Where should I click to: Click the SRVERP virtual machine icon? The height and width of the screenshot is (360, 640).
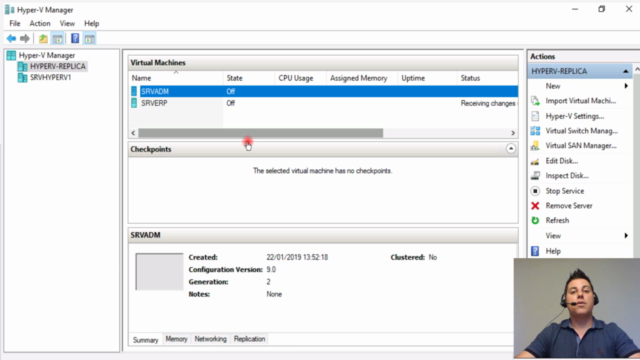134,103
